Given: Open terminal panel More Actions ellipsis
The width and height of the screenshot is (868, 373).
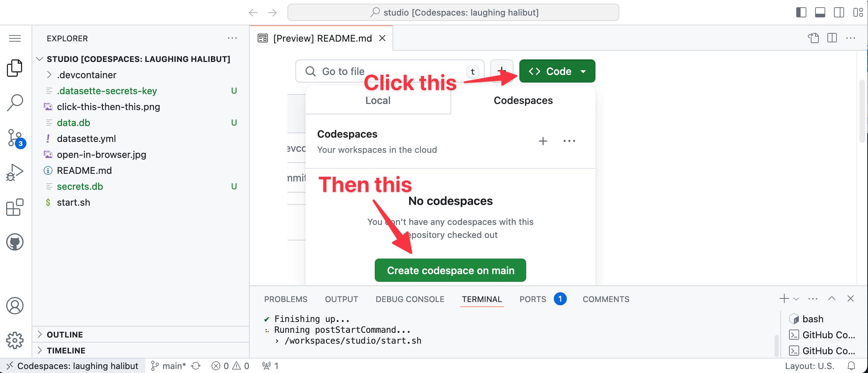Looking at the screenshot, I should point(813,299).
